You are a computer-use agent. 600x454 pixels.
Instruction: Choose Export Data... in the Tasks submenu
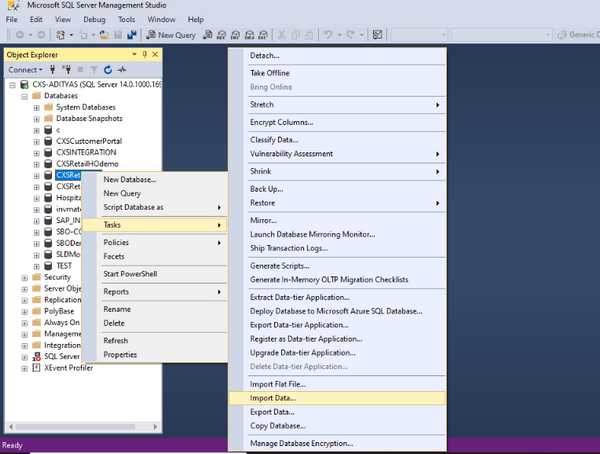click(337, 412)
